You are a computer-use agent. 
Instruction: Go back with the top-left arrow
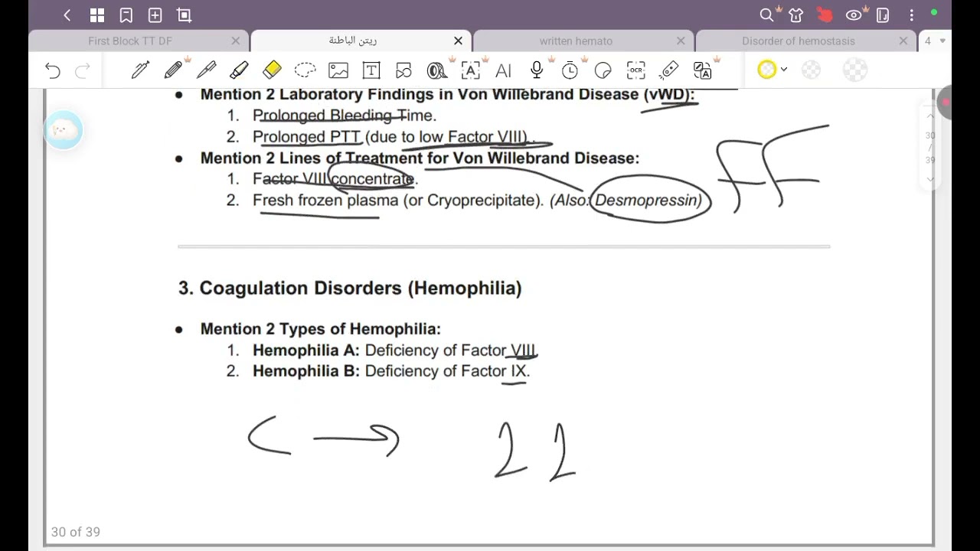[67, 15]
